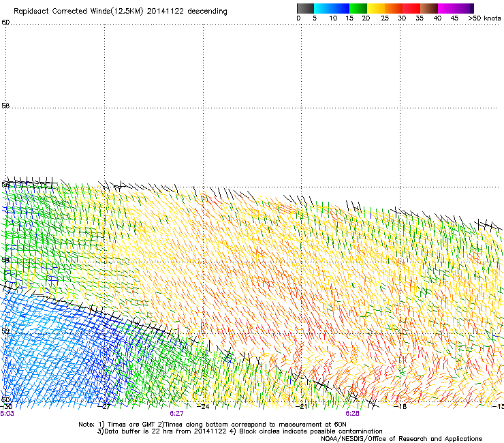
Task: Click the '45' legend label
Action: 454,18
